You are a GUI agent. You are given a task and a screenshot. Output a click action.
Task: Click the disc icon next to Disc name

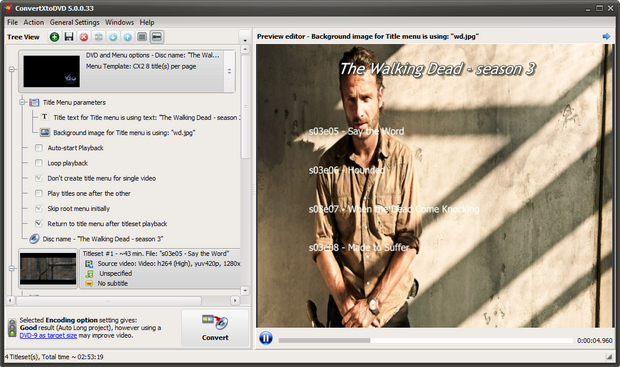coord(34,238)
